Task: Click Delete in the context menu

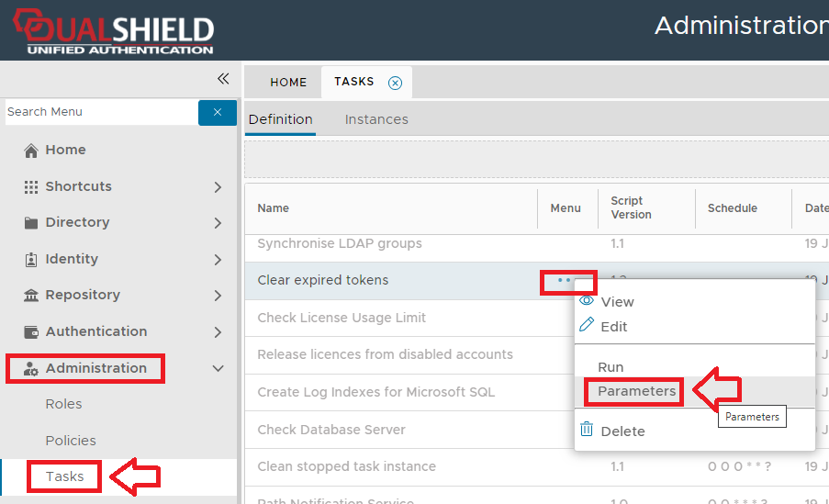Action: (622, 431)
